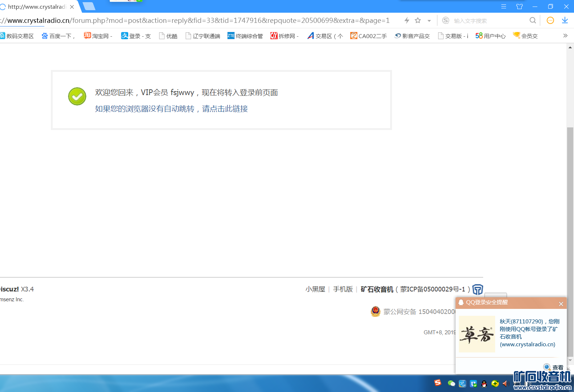574x392 pixels.
Task: Open the 蒙ICP备05000029号-1 link
Action: tap(433, 289)
